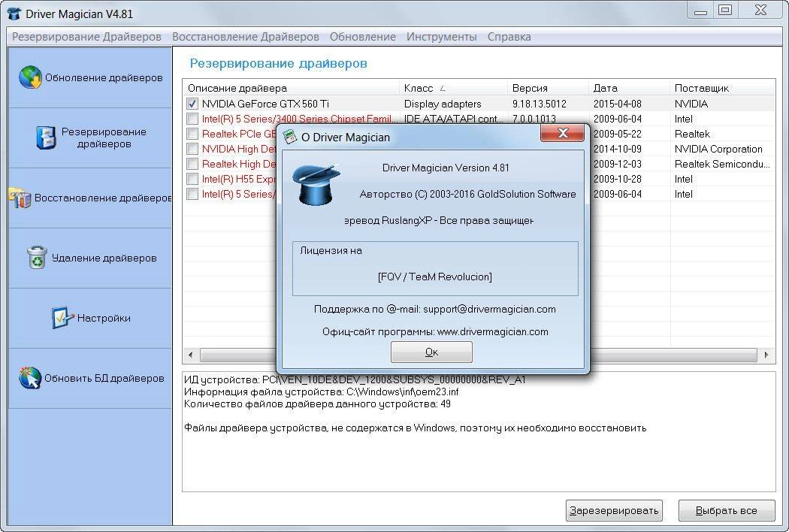The width and height of the screenshot is (789, 532).
Task: Click the 2009-10-28 date cell
Action: coord(618,179)
